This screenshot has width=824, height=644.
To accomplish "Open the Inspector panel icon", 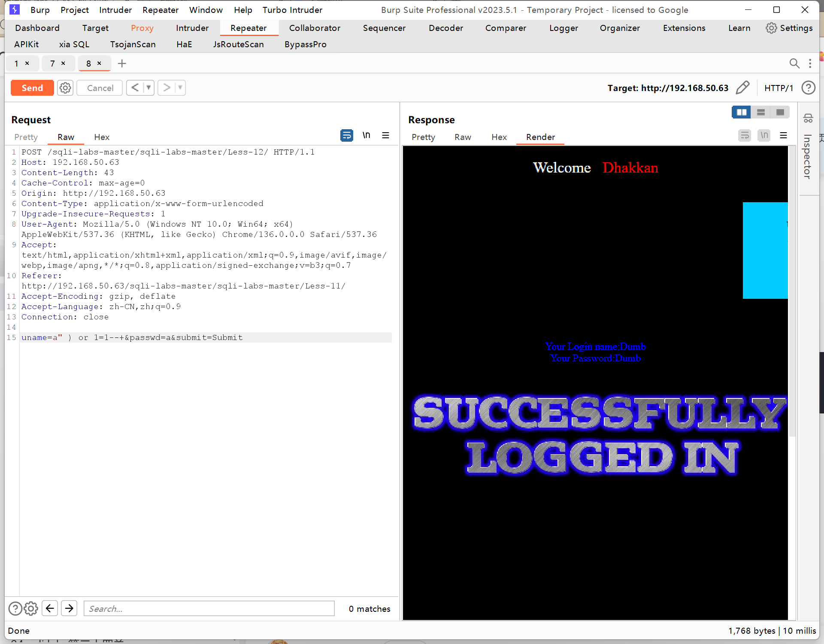I will coord(808,118).
